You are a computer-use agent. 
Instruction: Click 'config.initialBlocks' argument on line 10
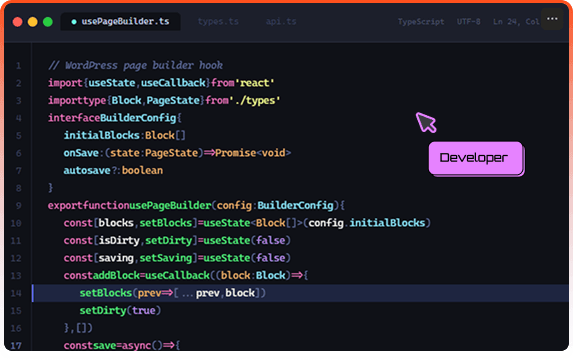click(x=367, y=223)
